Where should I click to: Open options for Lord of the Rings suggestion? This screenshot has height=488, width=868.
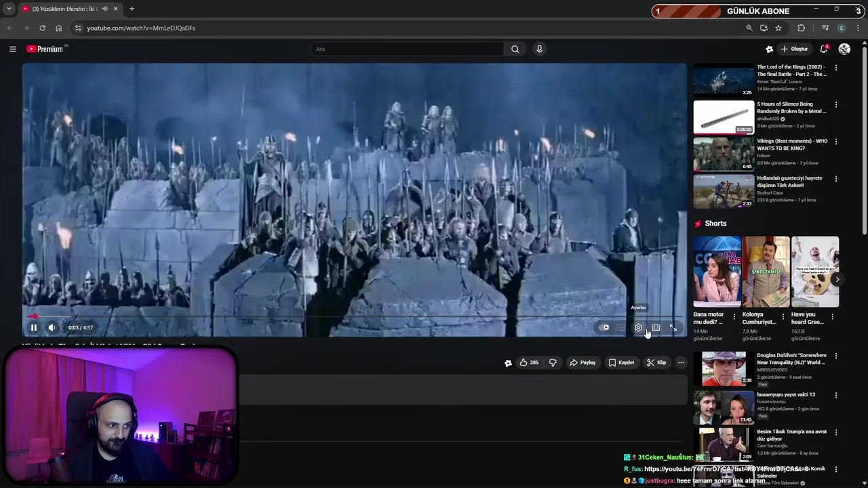tap(835, 68)
